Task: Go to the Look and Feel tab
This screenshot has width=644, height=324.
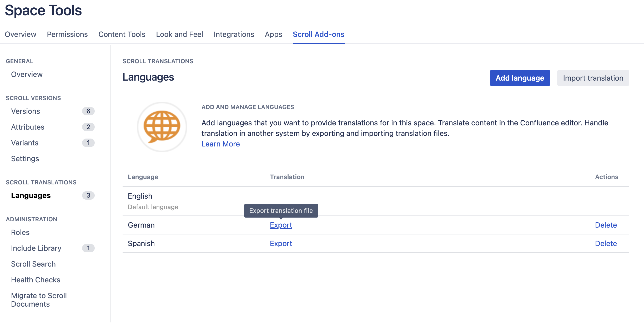Action: click(179, 34)
